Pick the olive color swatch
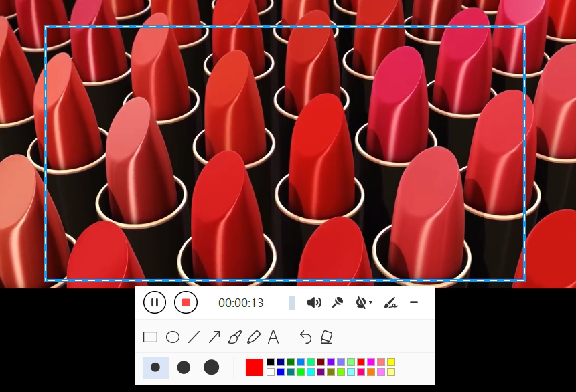The image size is (576, 392). coord(331,372)
